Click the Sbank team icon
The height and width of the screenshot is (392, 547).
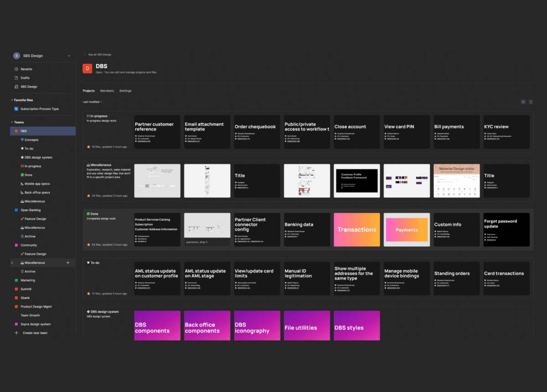point(16,298)
